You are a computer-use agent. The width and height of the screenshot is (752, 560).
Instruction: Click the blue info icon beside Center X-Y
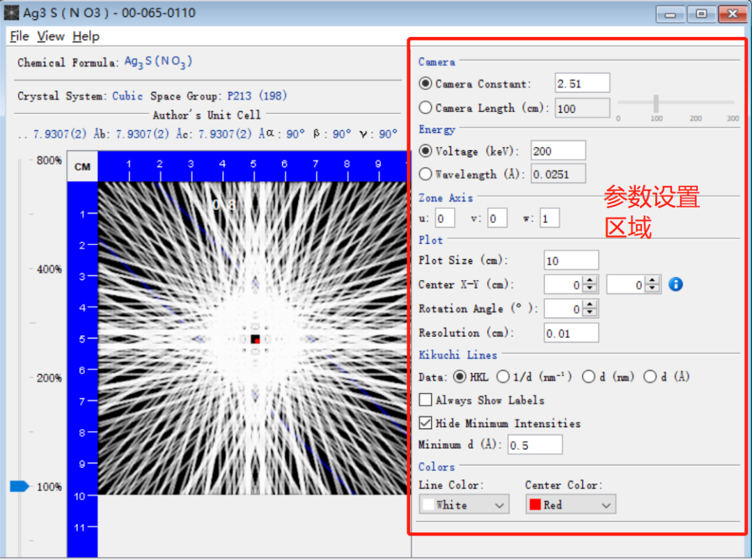pyautogui.click(x=675, y=285)
